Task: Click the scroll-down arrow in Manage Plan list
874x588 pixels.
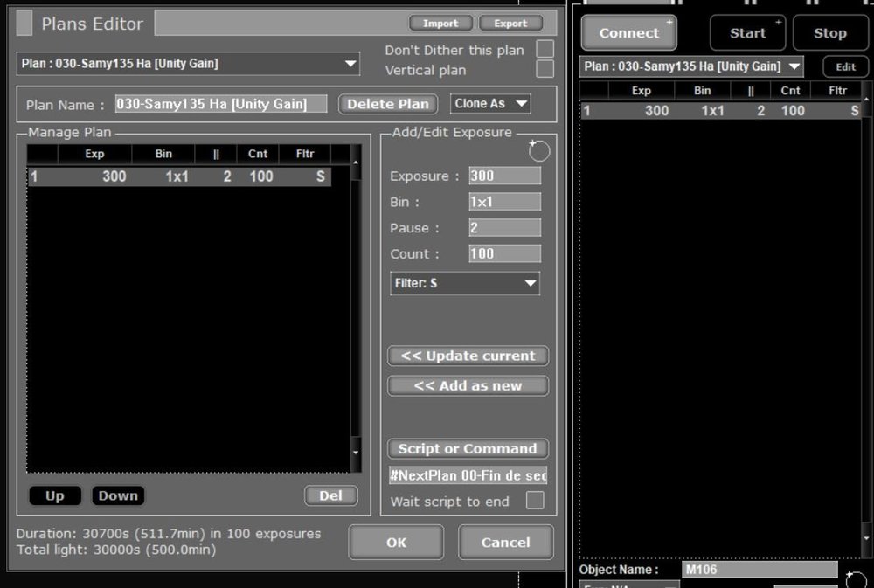Action: click(x=356, y=453)
